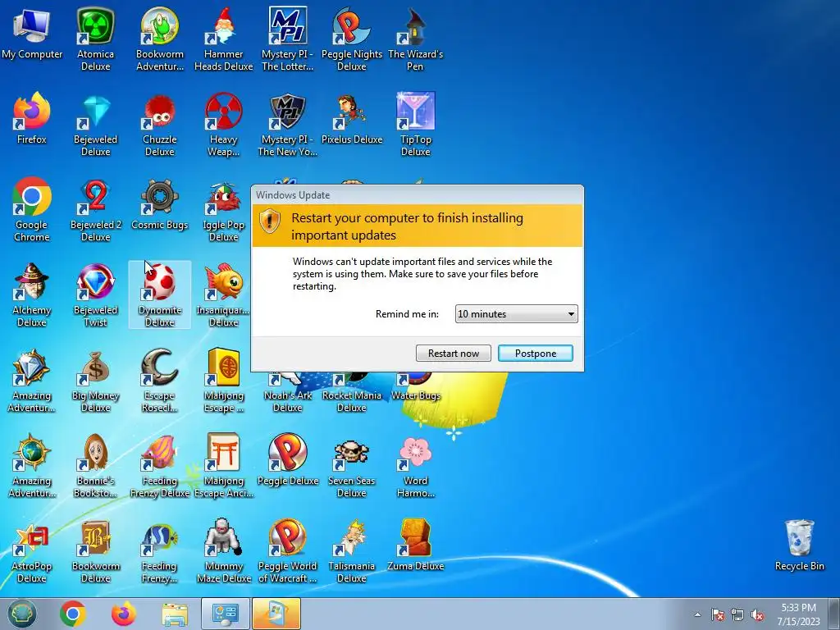Click Mystery PI The New York shortcut
This screenshot has height=630, width=840.
[288, 125]
